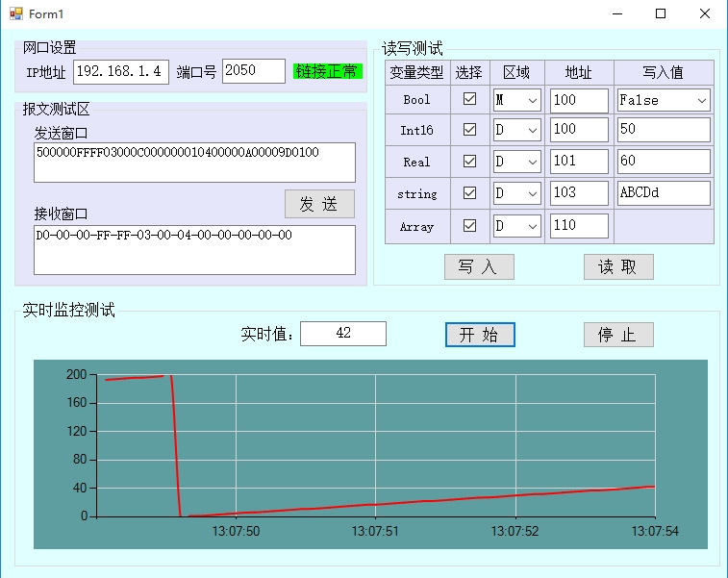
Task: Focus the port number field 2050
Action: (x=254, y=71)
